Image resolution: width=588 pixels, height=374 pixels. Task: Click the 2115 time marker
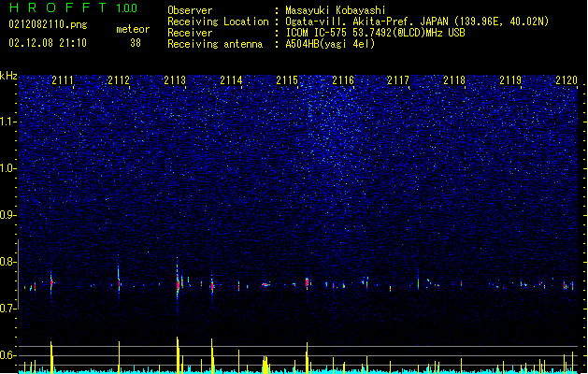point(287,80)
